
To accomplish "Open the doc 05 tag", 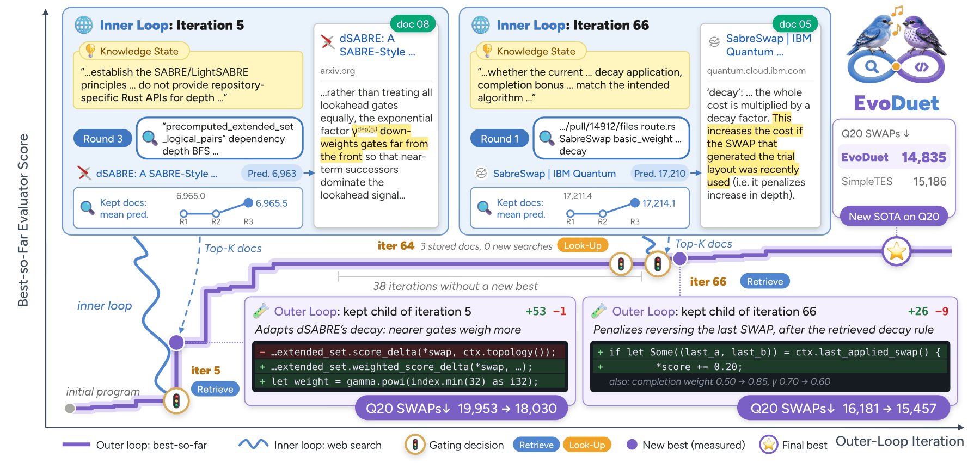I will coord(795,24).
